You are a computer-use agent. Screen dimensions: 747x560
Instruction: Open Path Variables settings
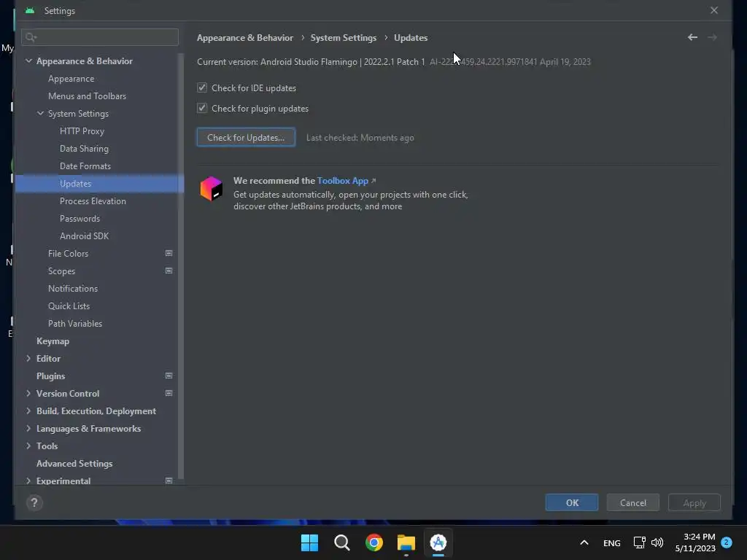point(75,324)
